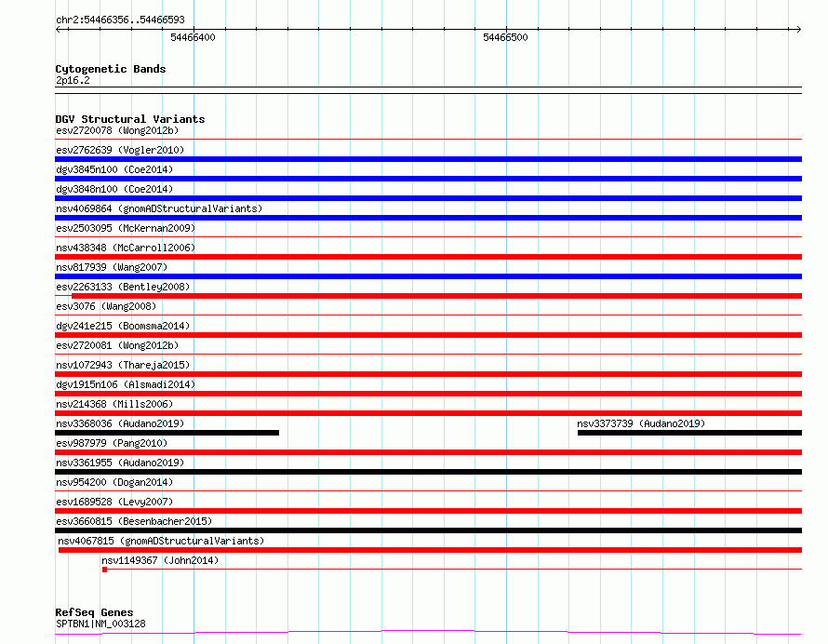Click the 54466400 ruler position label
The height and width of the screenshot is (644, 828).
pos(193,37)
